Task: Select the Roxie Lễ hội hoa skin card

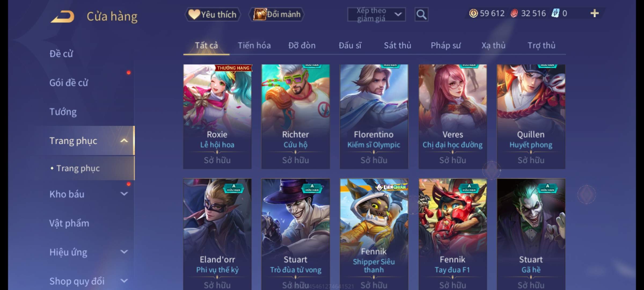Action: 217,117
